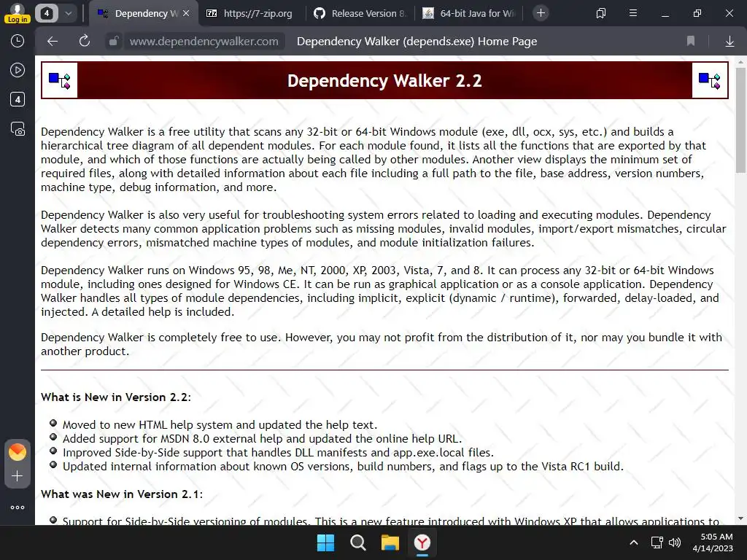Open a new tab with plus button
The image size is (747, 560).
(541, 13)
